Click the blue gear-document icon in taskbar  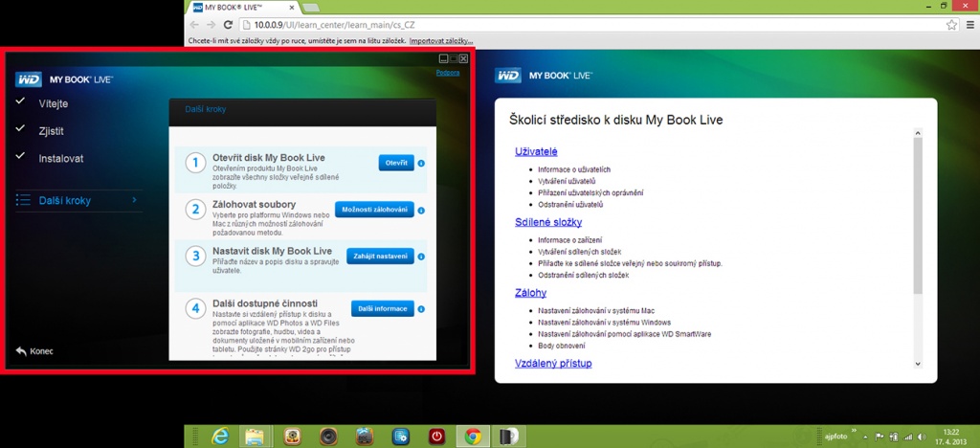[x=401, y=437]
